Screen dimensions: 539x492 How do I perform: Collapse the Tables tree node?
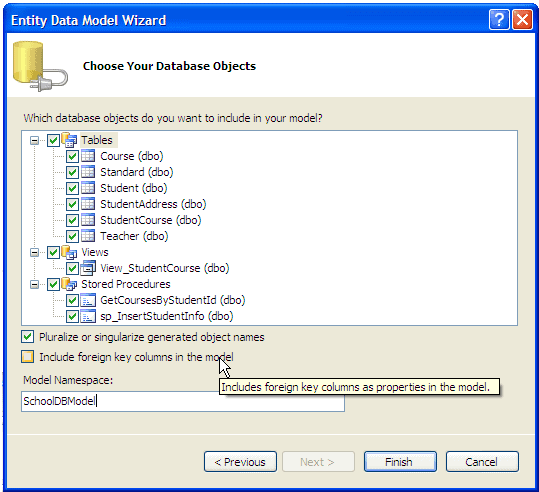(34, 140)
